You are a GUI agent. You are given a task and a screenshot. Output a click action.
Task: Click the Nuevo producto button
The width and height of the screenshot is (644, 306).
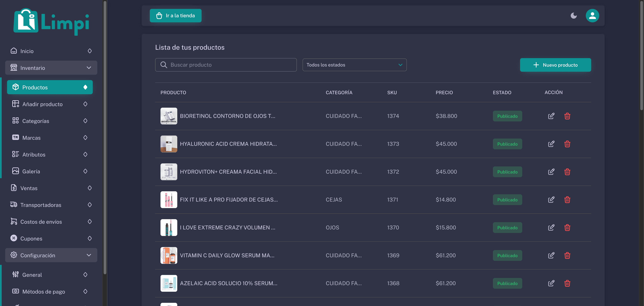pos(555,65)
